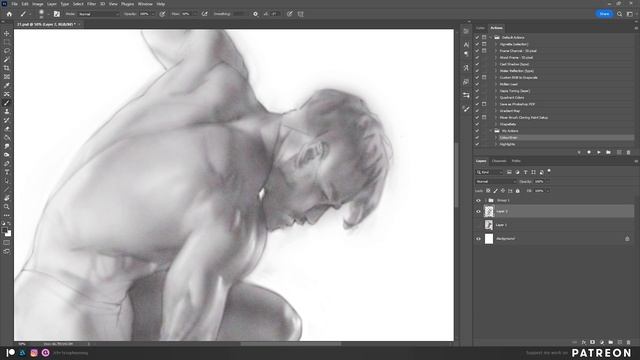Select the Zoom tool
The height and width of the screenshot is (360, 640).
[7, 207]
